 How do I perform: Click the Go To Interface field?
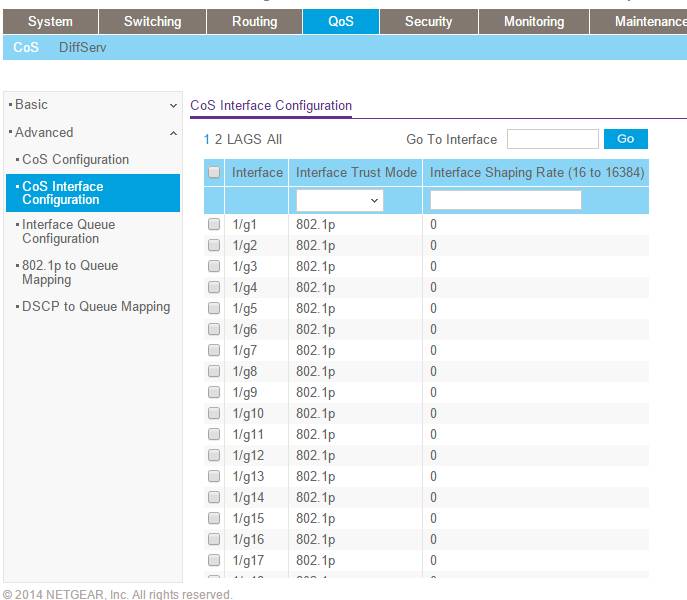coord(552,139)
